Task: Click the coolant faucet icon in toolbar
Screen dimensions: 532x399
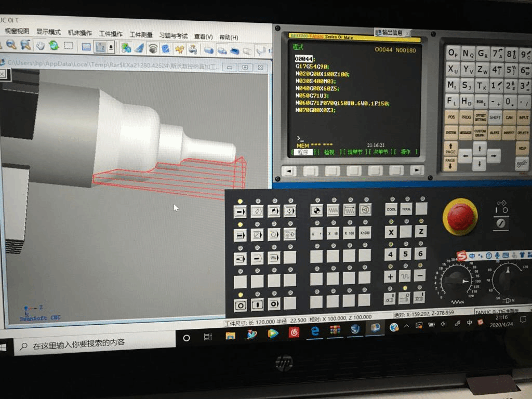Action: point(193,49)
